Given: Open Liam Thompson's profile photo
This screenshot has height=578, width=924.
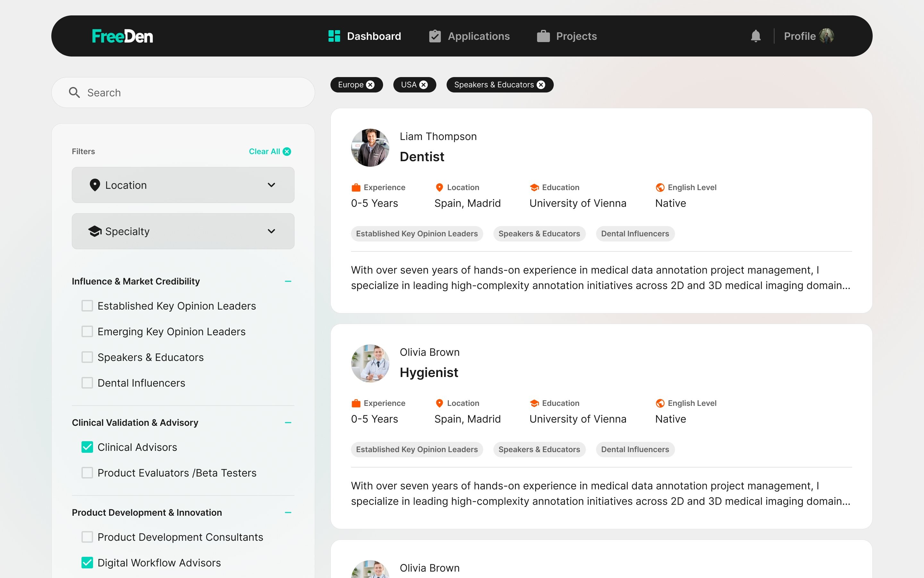Looking at the screenshot, I should point(370,148).
